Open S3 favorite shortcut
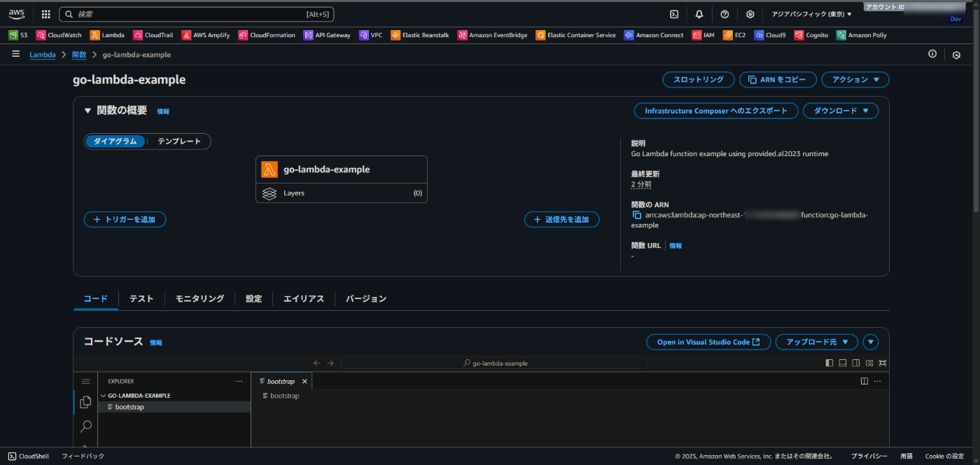 18,35
